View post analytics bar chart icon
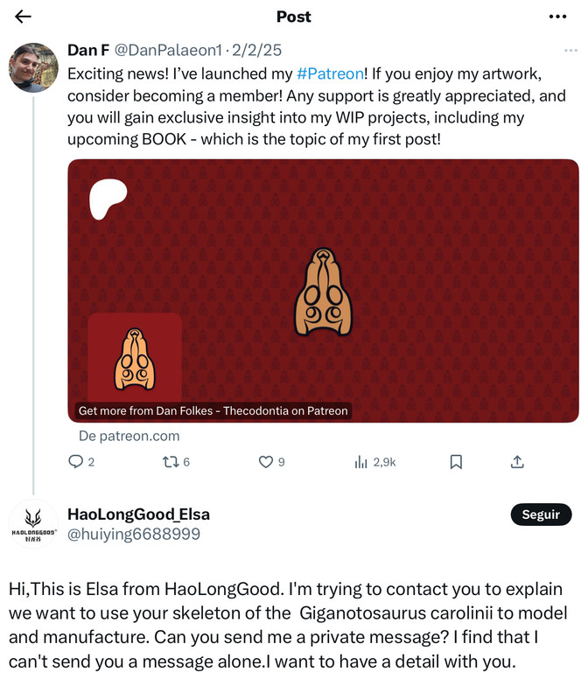The height and width of the screenshot is (700, 588). 360,462
